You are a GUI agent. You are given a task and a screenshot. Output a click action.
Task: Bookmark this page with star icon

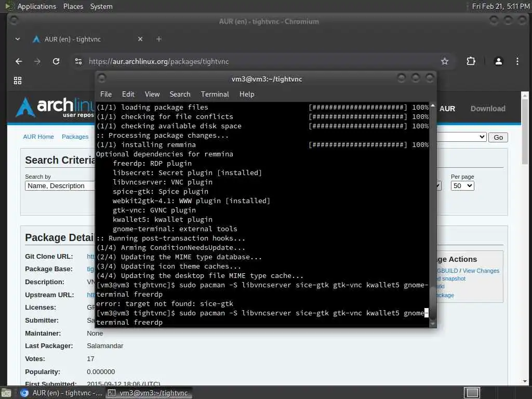pos(445,61)
